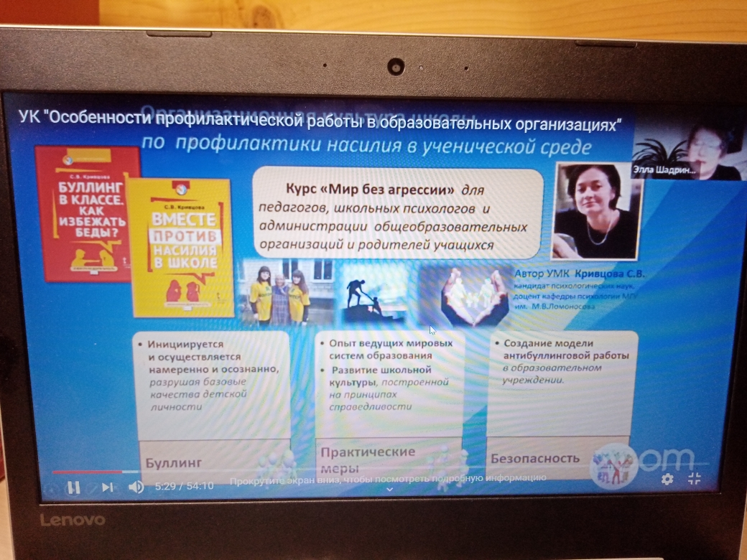
Task: Mute the video volume speaker icon
Action: pyautogui.click(x=136, y=487)
